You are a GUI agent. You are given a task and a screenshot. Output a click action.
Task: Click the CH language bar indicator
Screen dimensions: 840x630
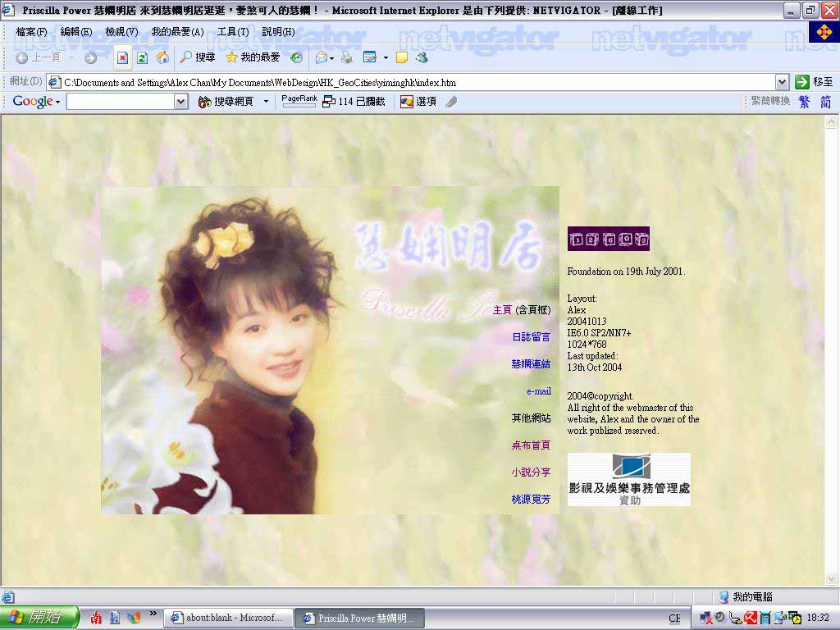point(674,618)
